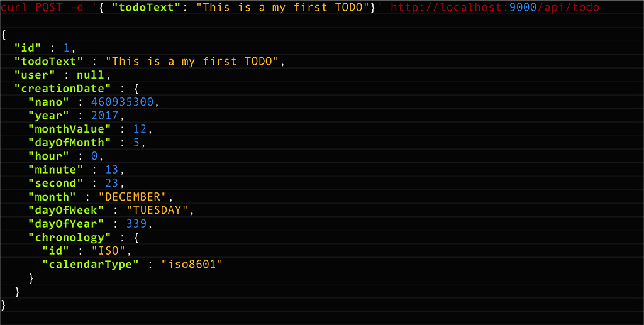Viewport: 644px width, 325px height.
Task: Click the opening brace after creationDate
Action: coord(136,89)
